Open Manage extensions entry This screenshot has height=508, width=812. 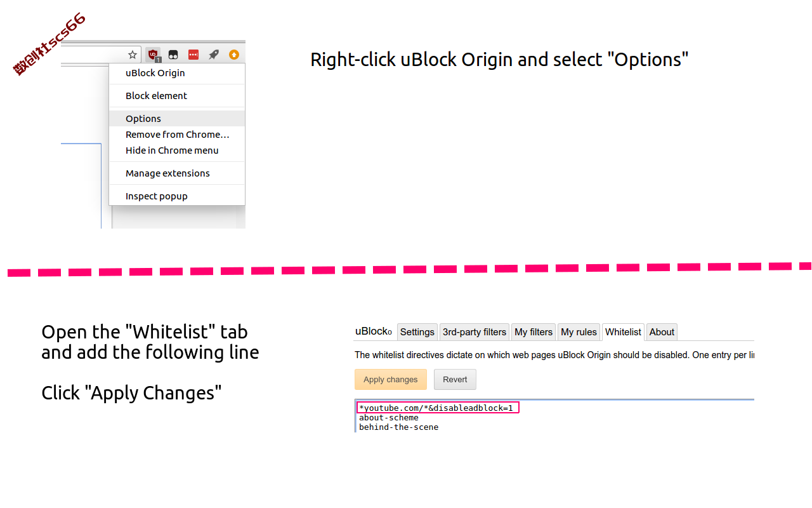[177, 173]
